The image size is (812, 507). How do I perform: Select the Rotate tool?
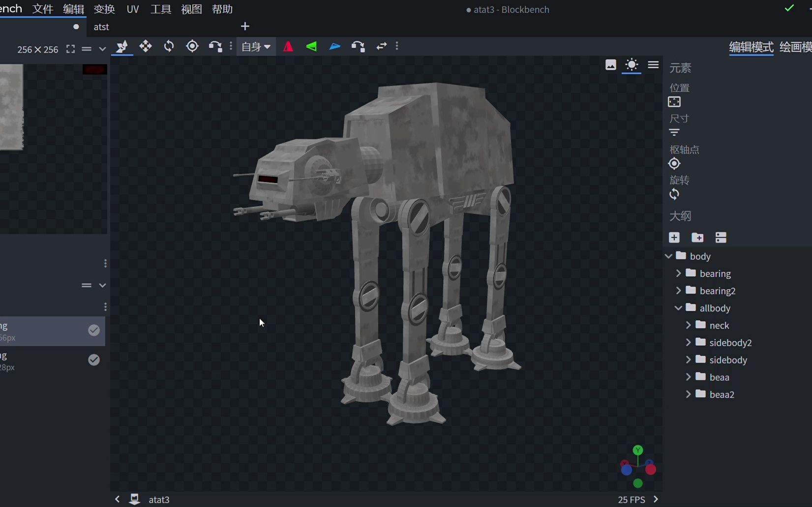(169, 47)
